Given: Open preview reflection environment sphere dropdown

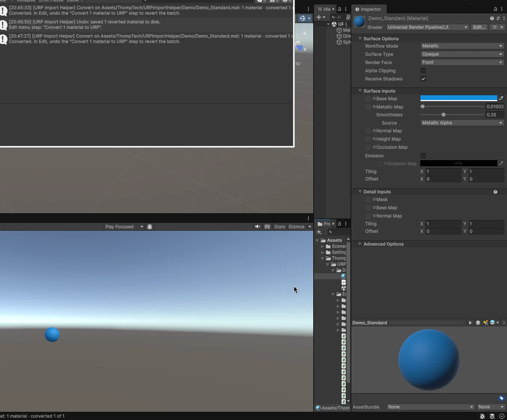Looking at the screenshot, I should click(x=494, y=323).
